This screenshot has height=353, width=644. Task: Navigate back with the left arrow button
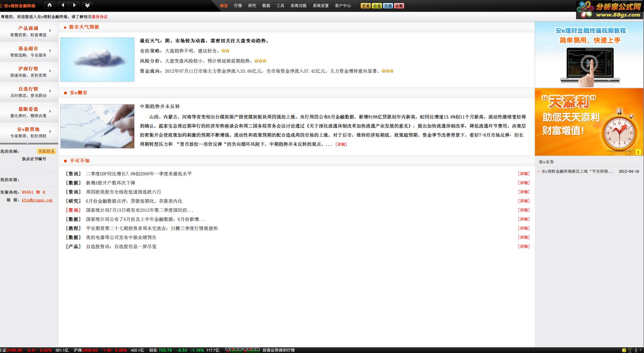(x=63, y=5)
